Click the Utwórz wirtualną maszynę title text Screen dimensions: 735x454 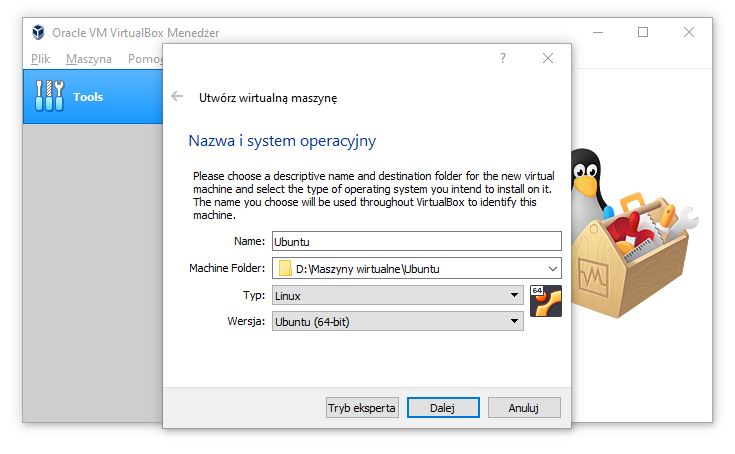coord(268,98)
